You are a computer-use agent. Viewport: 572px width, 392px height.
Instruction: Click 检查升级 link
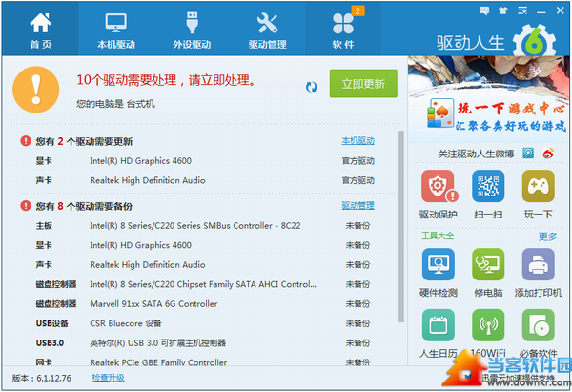108,378
